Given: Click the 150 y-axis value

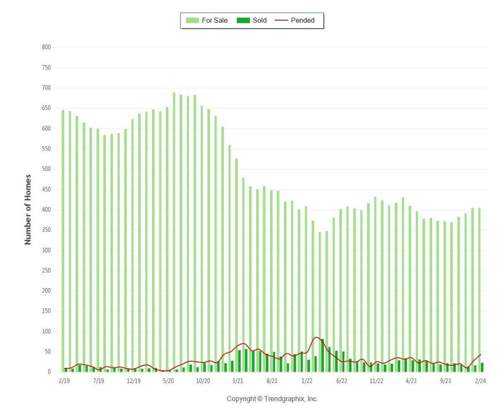Looking at the screenshot, I should pos(46,311).
